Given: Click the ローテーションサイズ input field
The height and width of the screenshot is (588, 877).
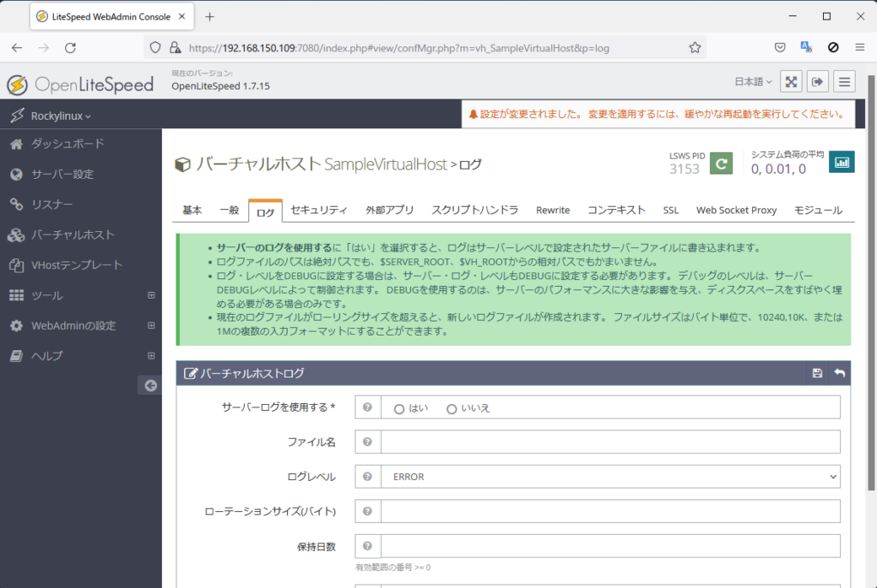Looking at the screenshot, I should coord(610,511).
